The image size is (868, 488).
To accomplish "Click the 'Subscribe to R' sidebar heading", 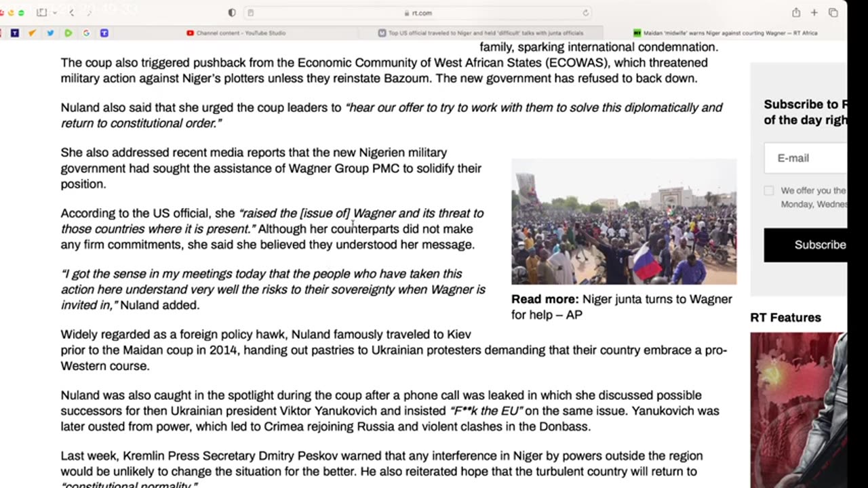I will click(x=805, y=104).
